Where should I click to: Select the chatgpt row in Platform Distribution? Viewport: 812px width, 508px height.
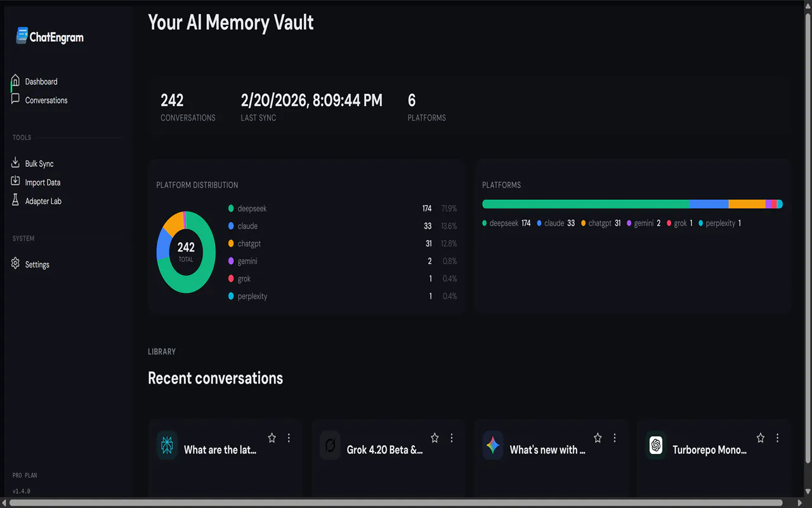343,243
